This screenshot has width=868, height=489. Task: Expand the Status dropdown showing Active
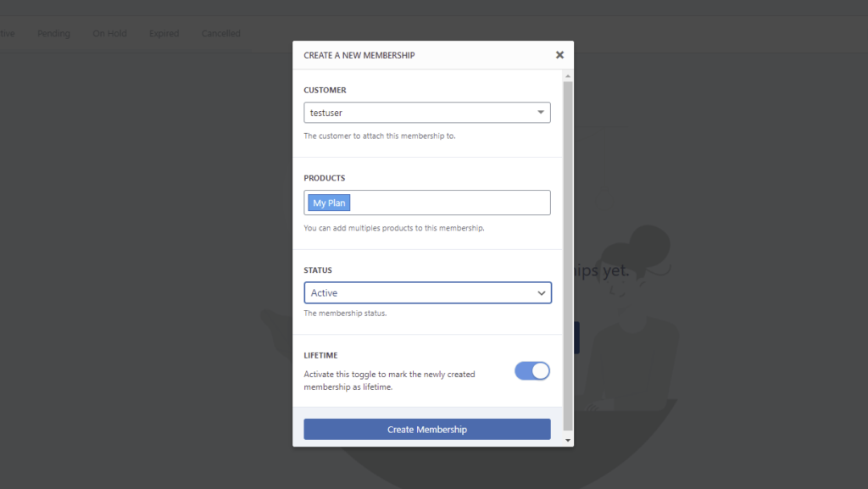(427, 292)
